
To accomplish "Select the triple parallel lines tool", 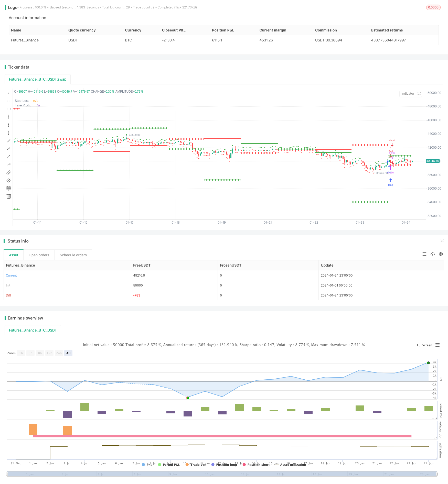I will [9, 180].
